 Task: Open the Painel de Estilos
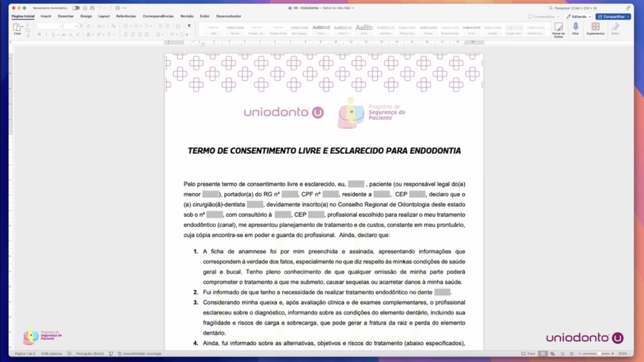[559, 29]
